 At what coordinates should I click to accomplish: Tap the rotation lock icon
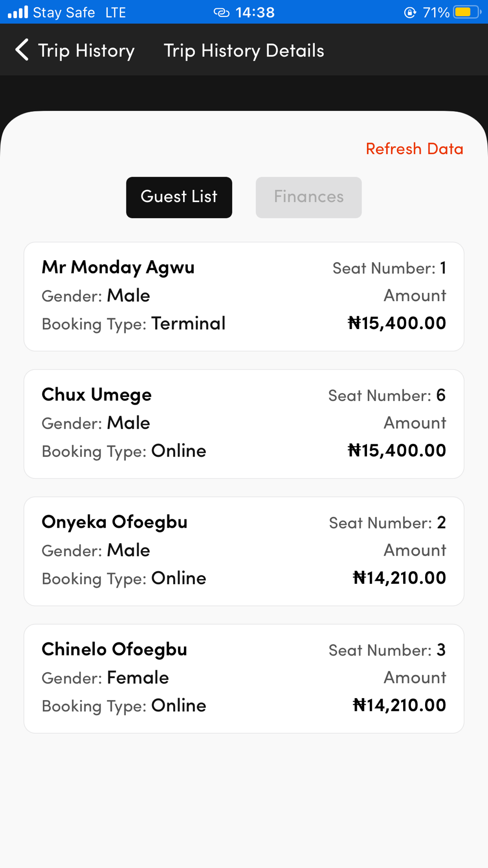click(x=410, y=13)
